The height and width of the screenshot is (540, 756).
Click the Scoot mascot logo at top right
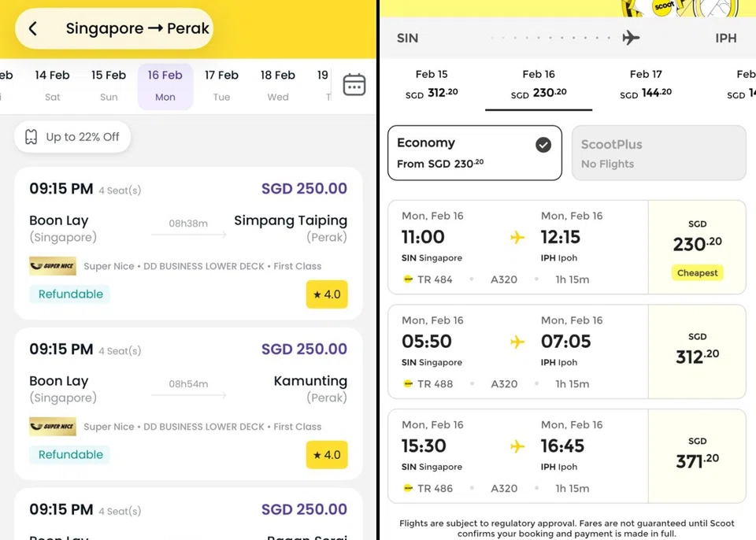pyautogui.click(x=664, y=7)
